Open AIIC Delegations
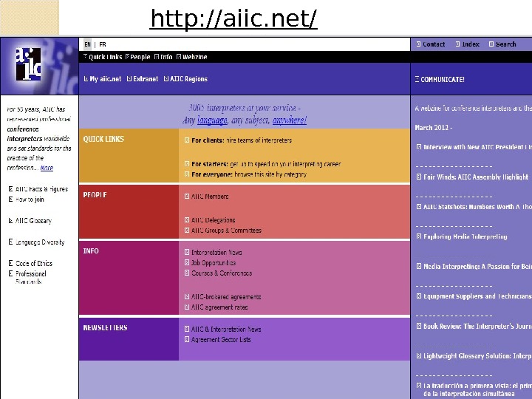This screenshot has height=399, width=532. [213, 220]
